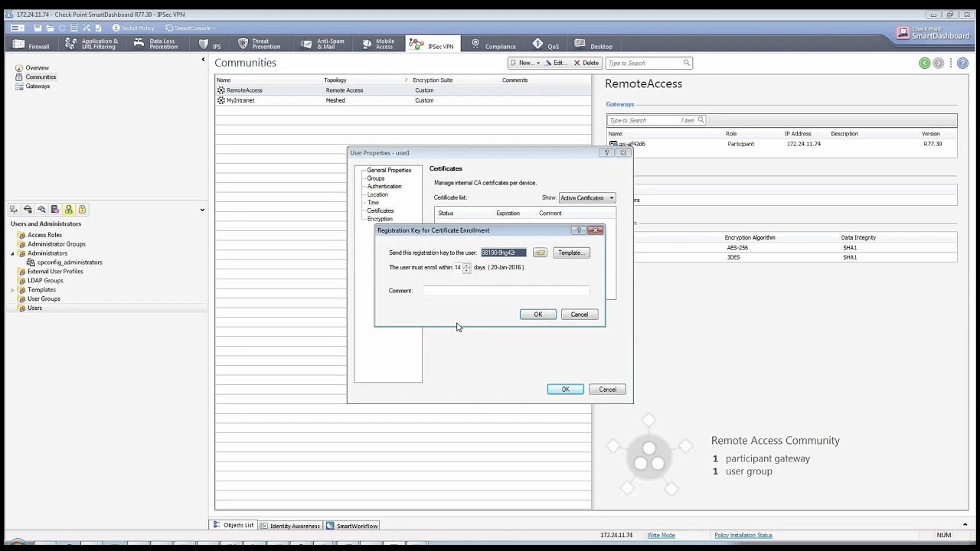This screenshot has width=980, height=551.
Task: Click the Save icon in top toolbar
Action: click(38, 28)
